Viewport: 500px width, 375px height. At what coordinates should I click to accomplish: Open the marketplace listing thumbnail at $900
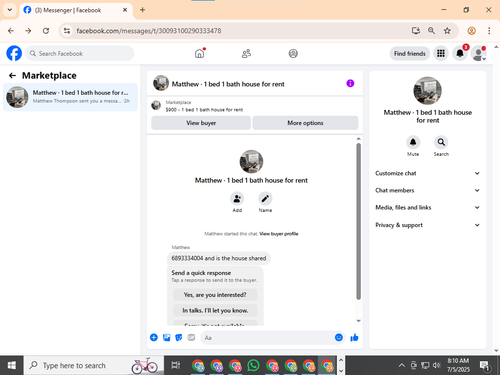click(156, 106)
